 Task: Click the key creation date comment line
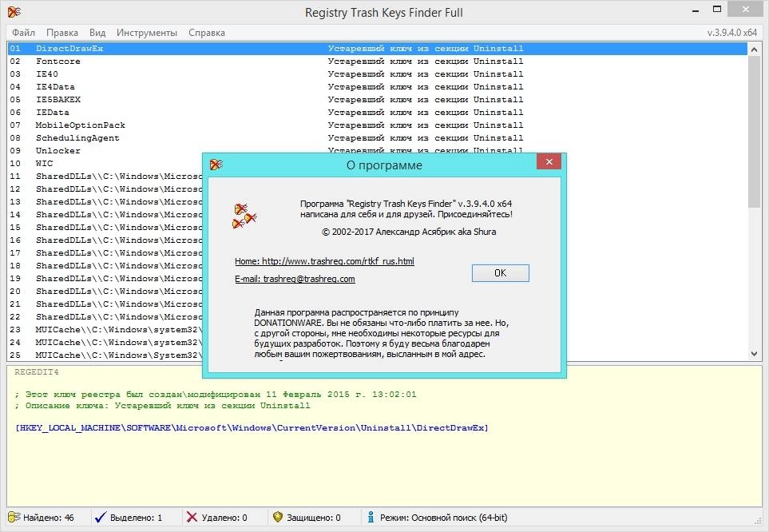click(x=216, y=394)
